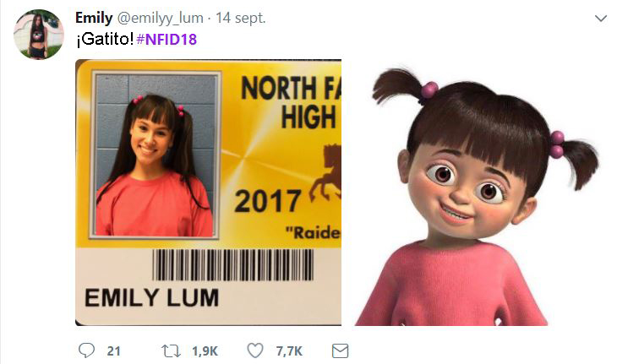Open the tweet via the 14 sept. timestamp
617x364 pixels.
click(240, 18)
